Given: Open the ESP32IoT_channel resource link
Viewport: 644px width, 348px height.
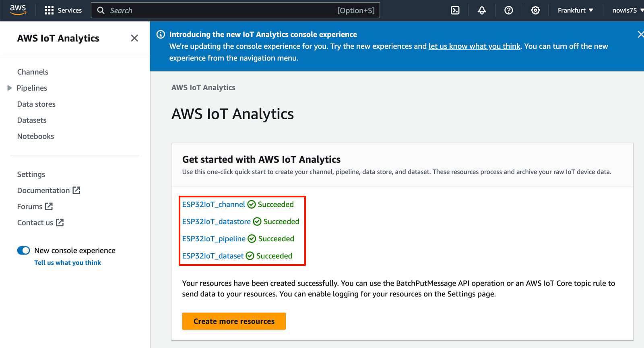Looking at the screenshot, I should click(x=213, y=204).
